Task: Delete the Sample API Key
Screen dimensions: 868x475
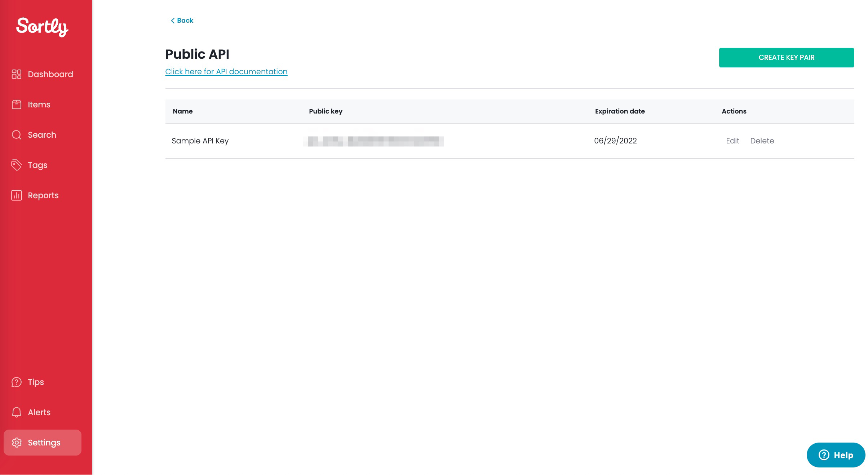Action: (x=762, y=141)
